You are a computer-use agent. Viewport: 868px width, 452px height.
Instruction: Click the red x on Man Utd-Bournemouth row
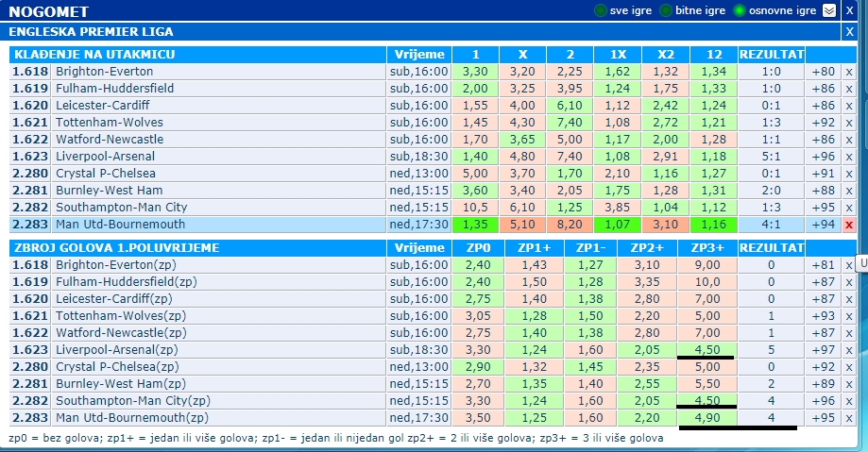coord(848,225)
